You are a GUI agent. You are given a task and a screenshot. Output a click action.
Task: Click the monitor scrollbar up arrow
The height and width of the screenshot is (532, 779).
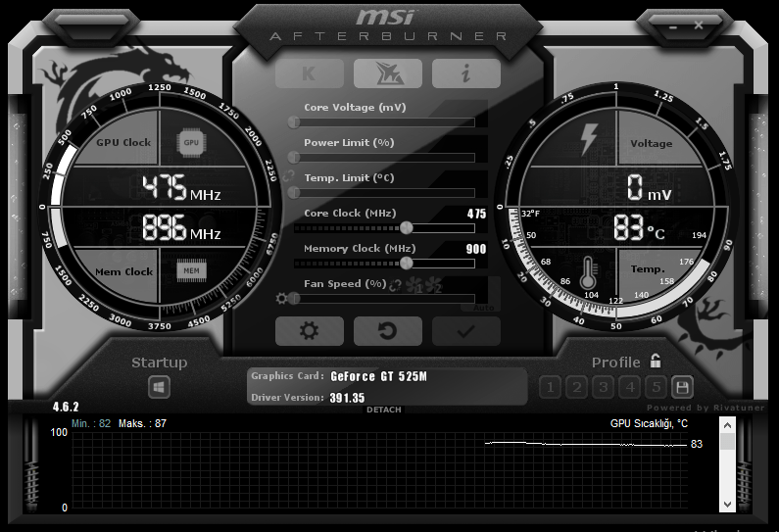727,425
